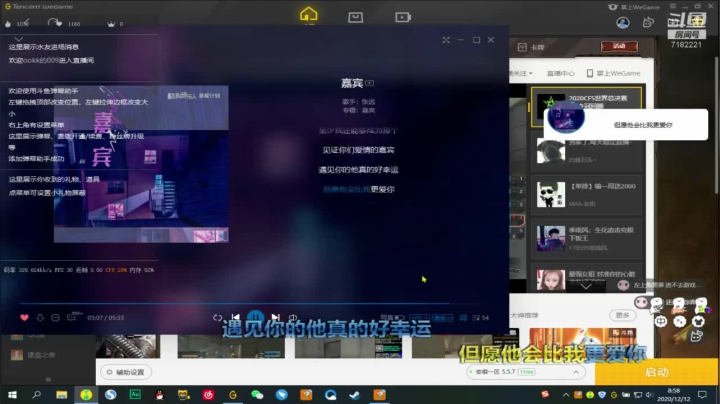Click floating shirt skin bubble icon
The width and height of the screenshot is (720, 404).
(698, 321)
